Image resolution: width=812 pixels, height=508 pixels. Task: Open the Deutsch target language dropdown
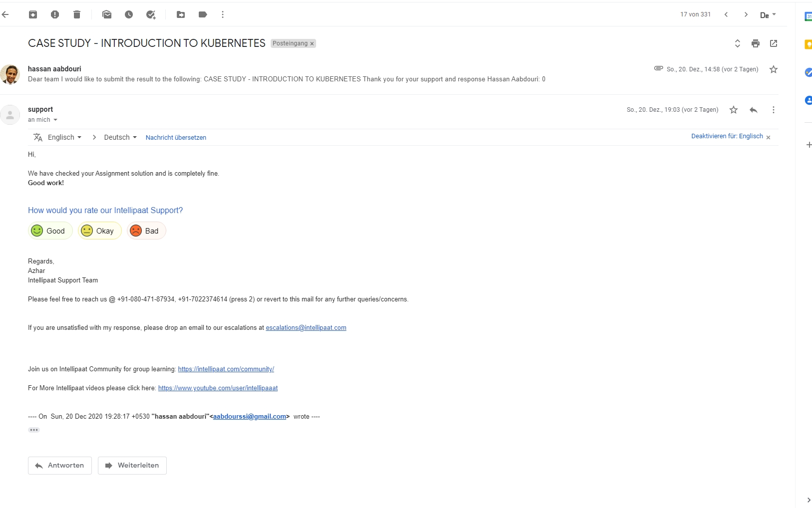tap(120, 137)
